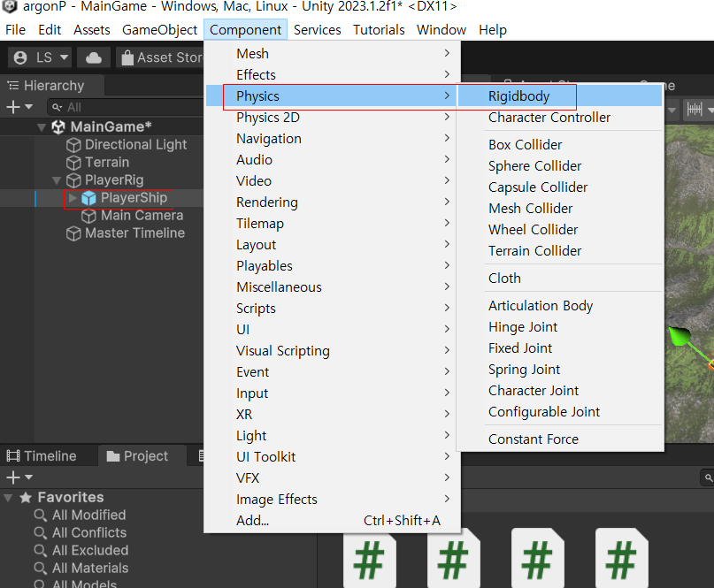This screenshot has width=714, height=588.
Task: Add a Character Controller component
Action: point(560,118)
